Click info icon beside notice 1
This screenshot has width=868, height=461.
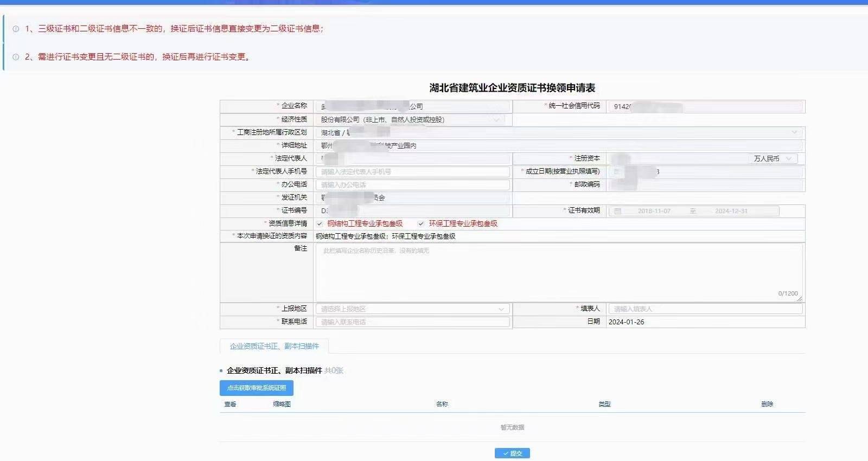point(16,29)
